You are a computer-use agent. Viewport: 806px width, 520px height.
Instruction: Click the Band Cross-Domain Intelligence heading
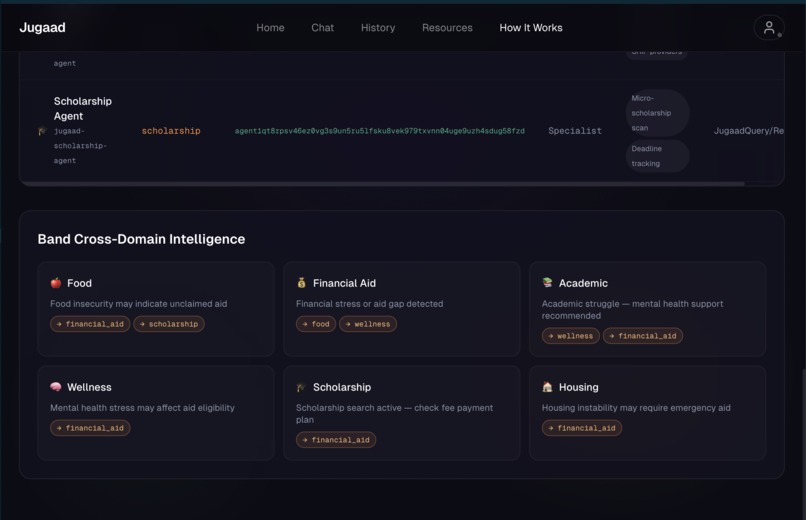click(141, 239)
